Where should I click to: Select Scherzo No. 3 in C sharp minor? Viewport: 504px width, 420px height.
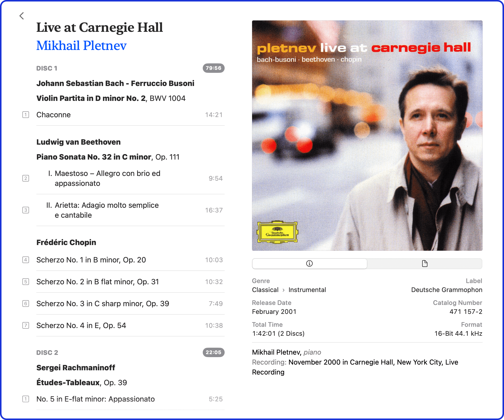(x=103, y=304)
